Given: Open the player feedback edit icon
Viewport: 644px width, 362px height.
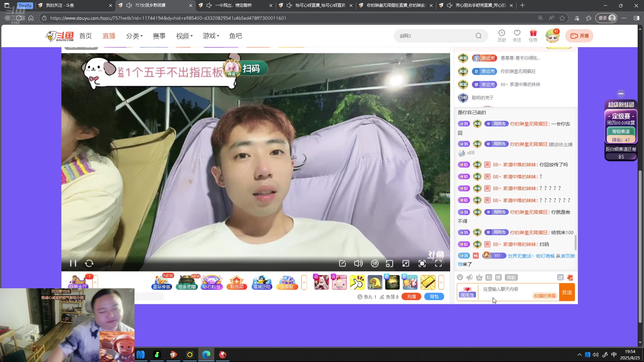Looking at the screenshot, I should coord(342,263).
